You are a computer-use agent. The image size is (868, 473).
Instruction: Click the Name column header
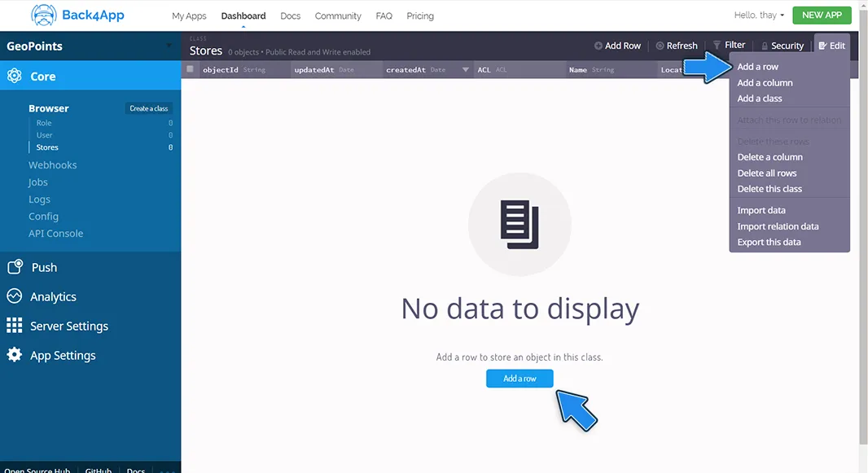612,70
